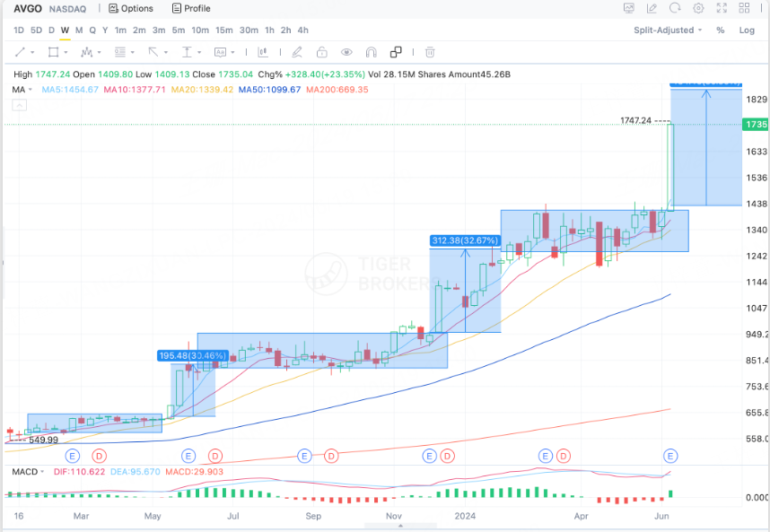Collapse the indicator legend with chevron box
770x532 pixels.
click(x=19, y=105)
